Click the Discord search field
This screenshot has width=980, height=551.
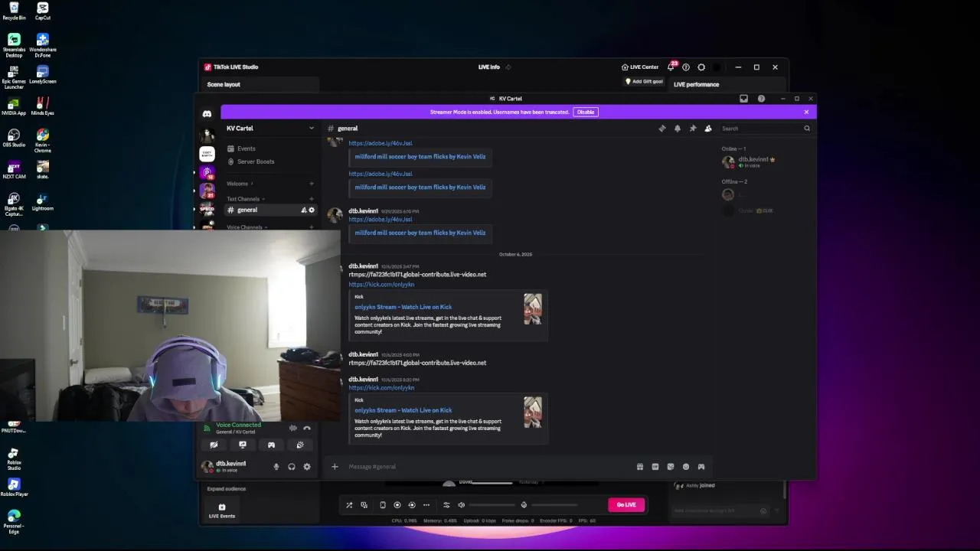click(766, 129)
